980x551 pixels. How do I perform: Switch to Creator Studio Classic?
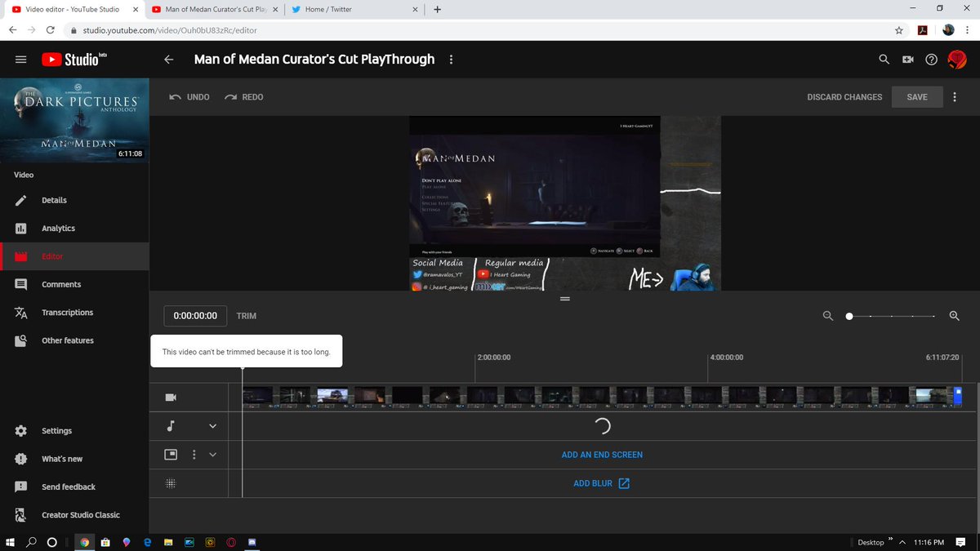(x=74, y=515)
